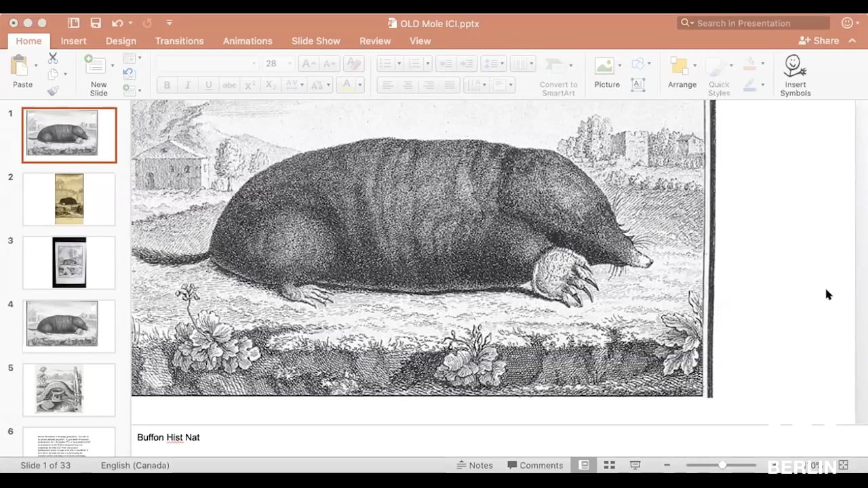
Task: Toggle the Notes pane button
Action: (x=475, y=465)
